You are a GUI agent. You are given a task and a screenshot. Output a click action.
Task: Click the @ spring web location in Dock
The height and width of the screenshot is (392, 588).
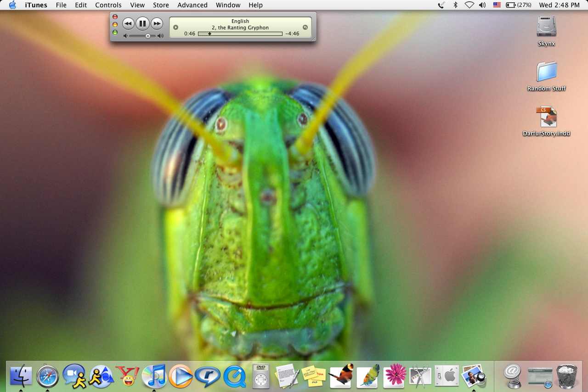513,376
